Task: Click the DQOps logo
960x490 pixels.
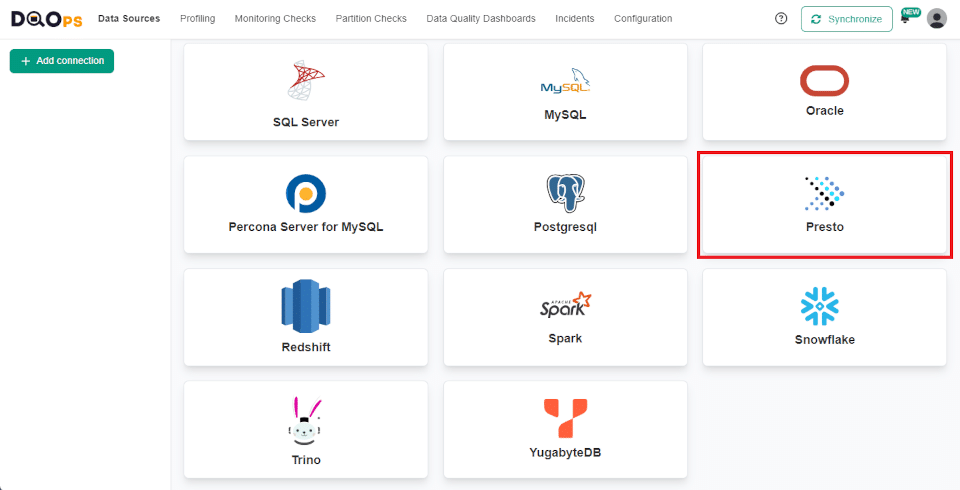Action: click(47, 19)
